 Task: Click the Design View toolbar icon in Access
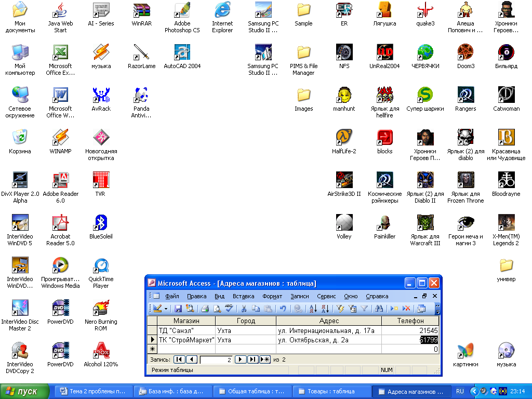pos(157,309)
